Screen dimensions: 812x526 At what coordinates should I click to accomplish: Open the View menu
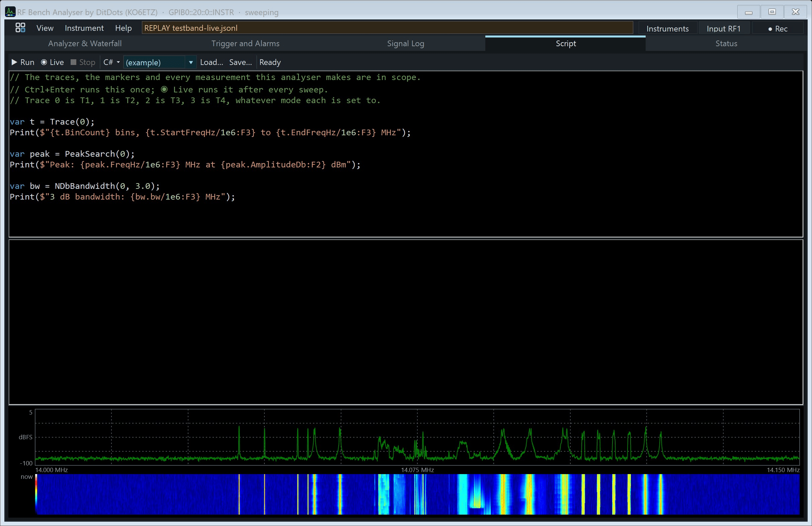45,28
